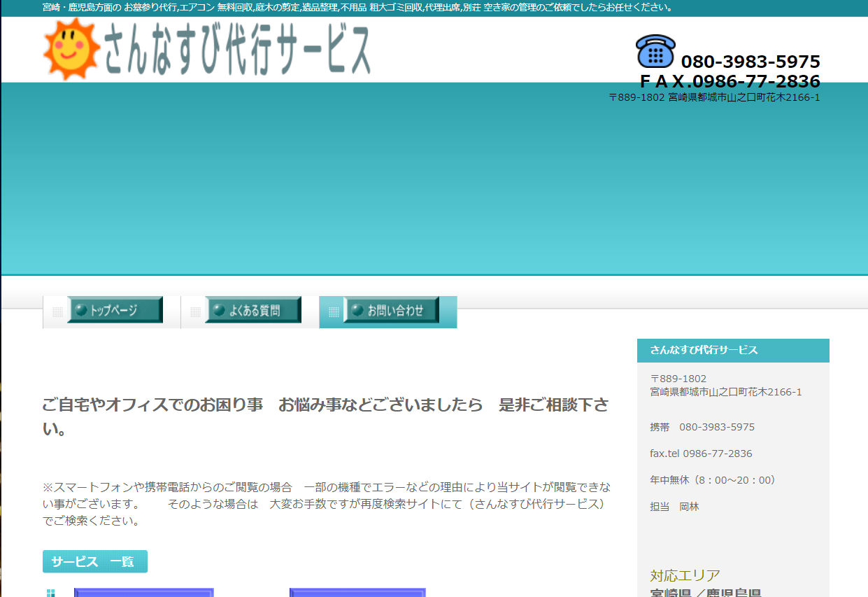868x597 pixels.
Task: Go to the お問い合わせ contact tab
Action: 391,310
